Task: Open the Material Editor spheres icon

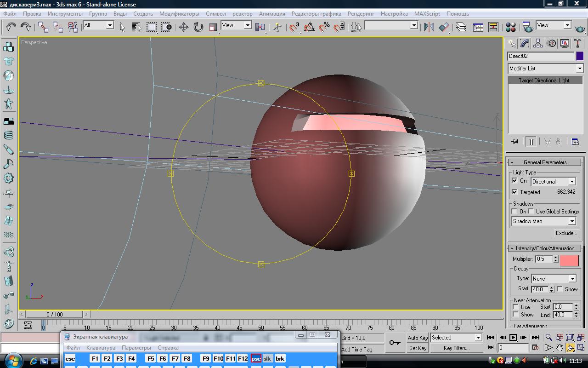Action: click(x=510, y=27)
